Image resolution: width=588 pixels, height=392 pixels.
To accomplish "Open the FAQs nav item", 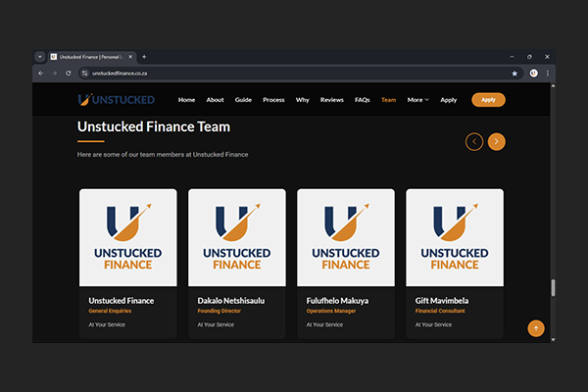I will 363,100.
